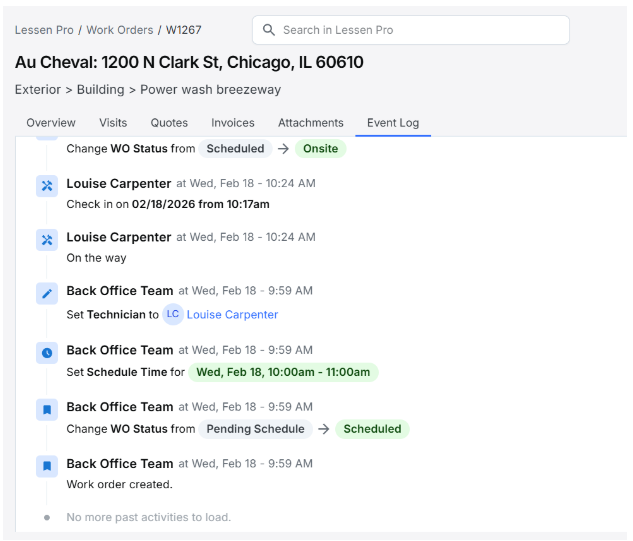Type in Search in Lessen Pro field

point(420,30)
